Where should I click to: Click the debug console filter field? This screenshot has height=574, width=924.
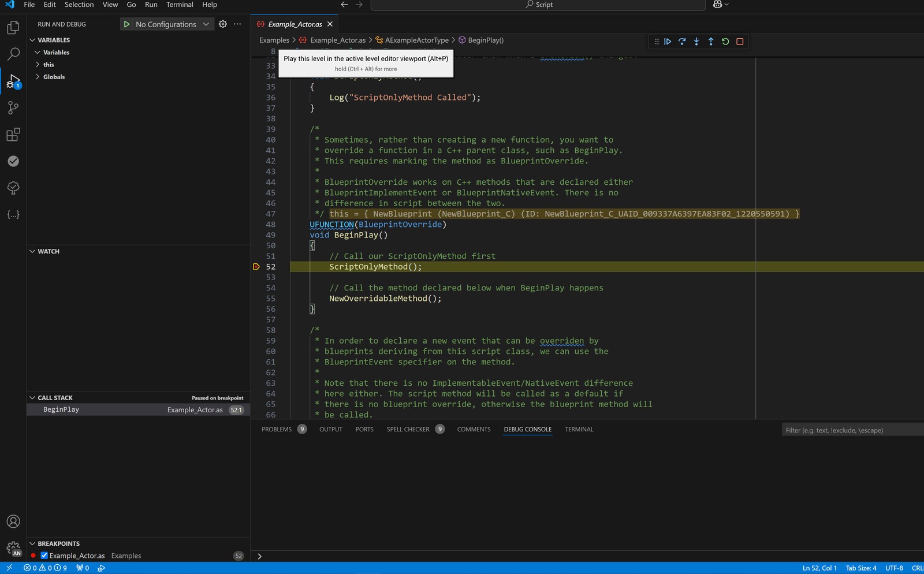(x=852, y=430)
